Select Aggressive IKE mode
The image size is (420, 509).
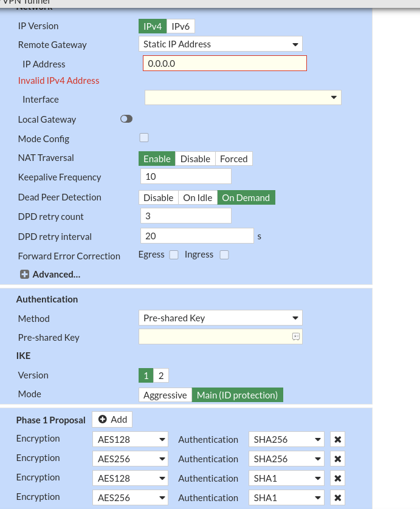pos(165,395)
